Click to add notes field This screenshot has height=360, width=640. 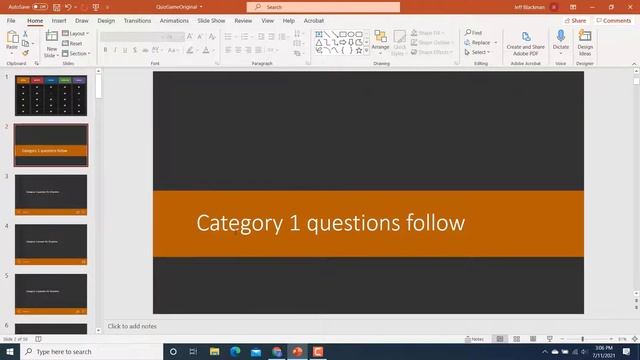coord(132,326)
